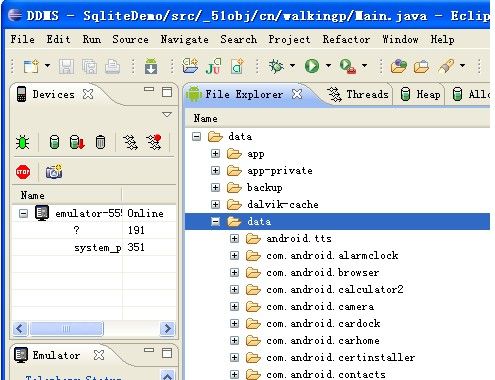This screenshot has width=495, height=380.
Task: Click the debug selected process green bug
Action: pyautogui.click(x=22, y=142)
